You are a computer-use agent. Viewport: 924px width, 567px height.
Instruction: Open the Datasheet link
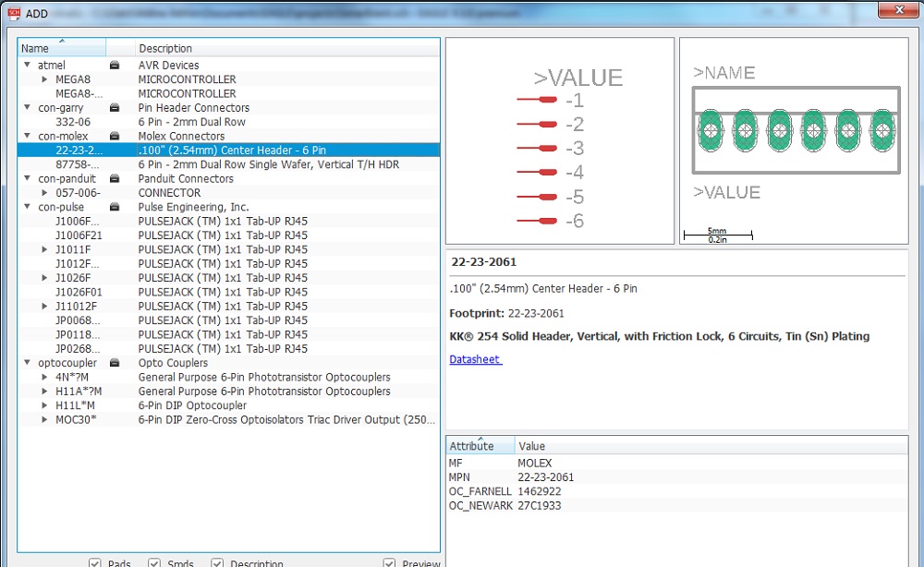(475, 359)
